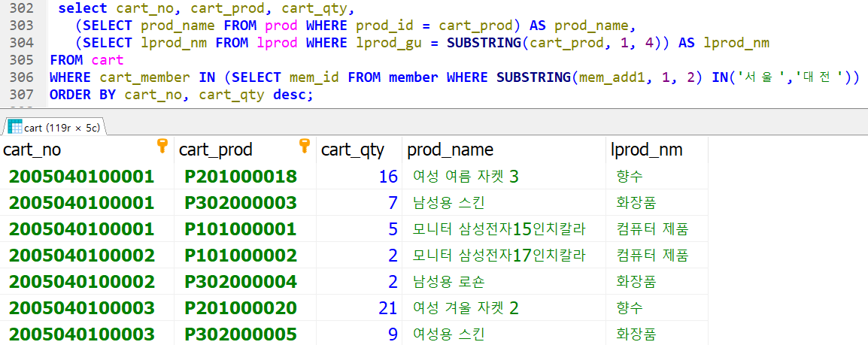Select cell P101000001
The width and height of the screenshot is (868, 345).
click(244, 229)
